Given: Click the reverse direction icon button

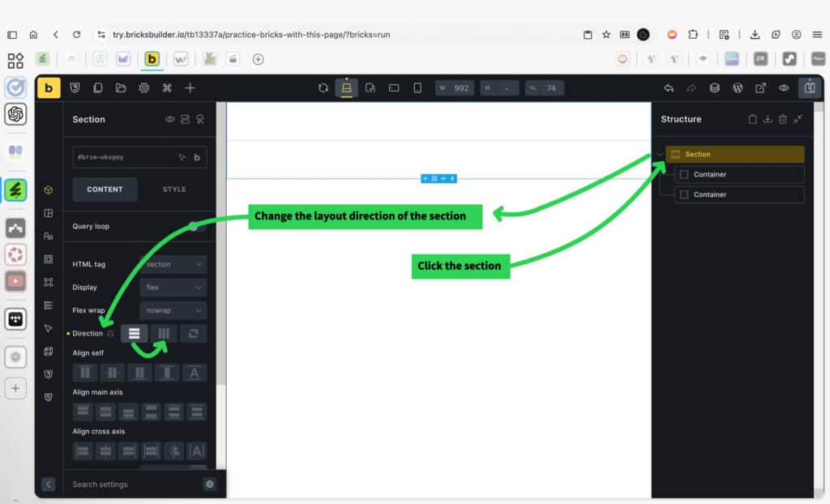Looking at the screenshot, I should (x=193, y=333).
